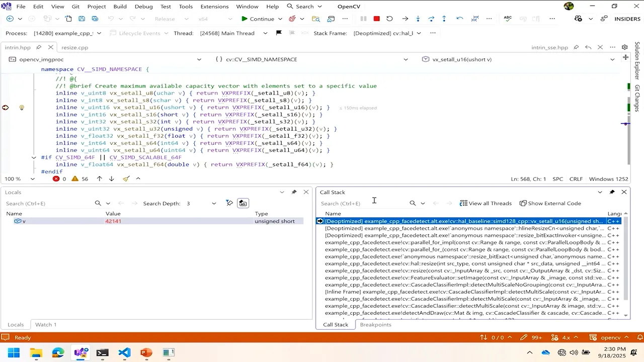Click the flag icon next to Main Thread
The width and height of the screenshot is (644, 362).
[279, 33]
